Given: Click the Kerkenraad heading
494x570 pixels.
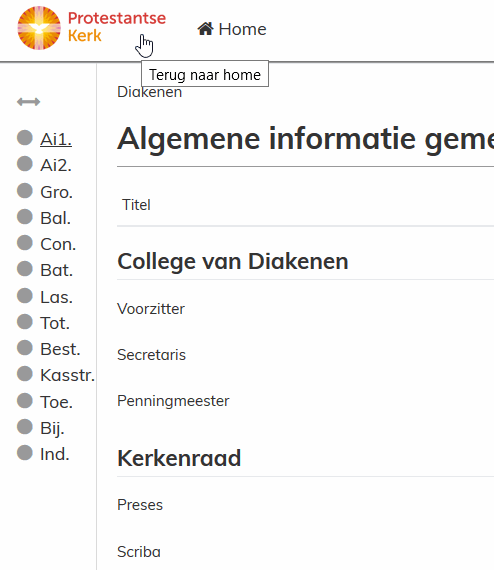Looking at the screenshot, I should coord(179,458).
